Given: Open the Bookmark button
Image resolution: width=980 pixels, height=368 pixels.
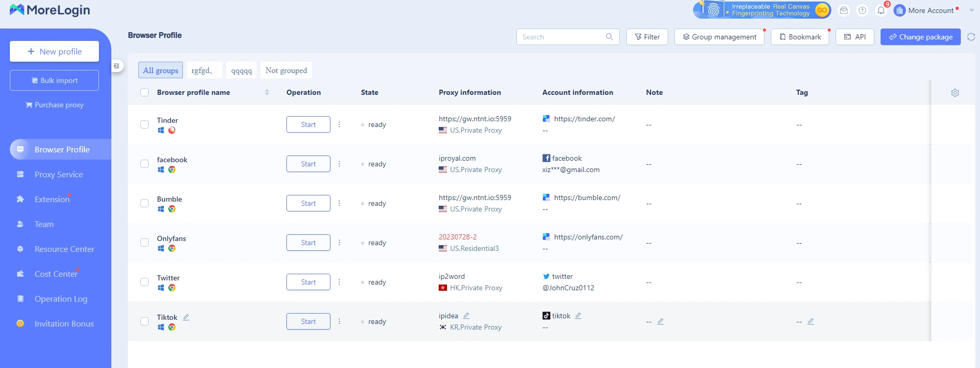Looking at the screenshot, I should (x=800, y=37).
